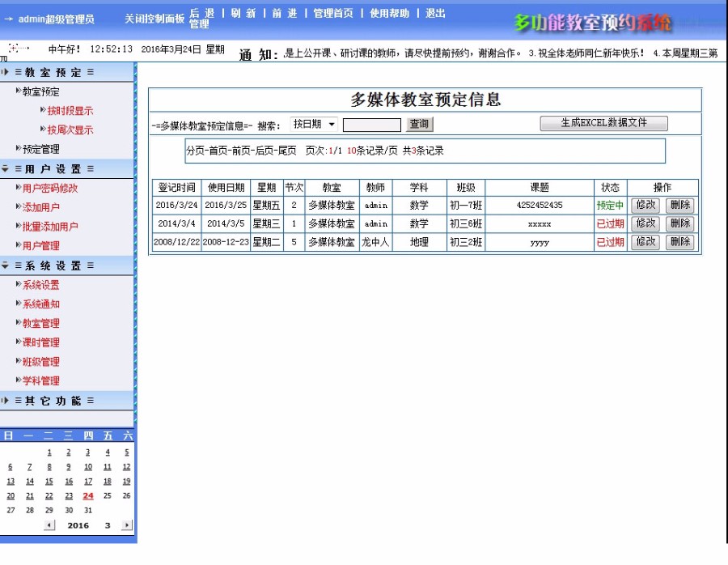Click the search text input field
Viewport: 728px width, 565px height.
click(x=372, y=125)
